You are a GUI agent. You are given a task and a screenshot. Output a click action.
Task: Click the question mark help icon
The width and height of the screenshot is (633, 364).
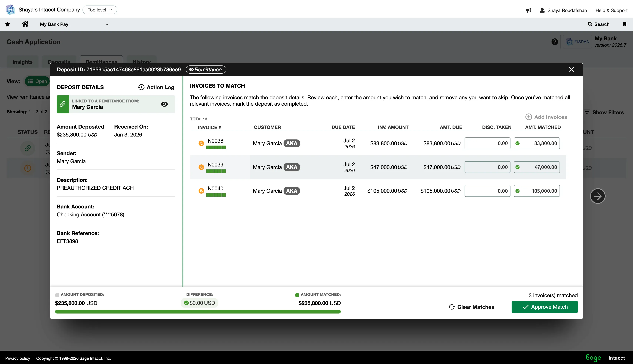555,42
